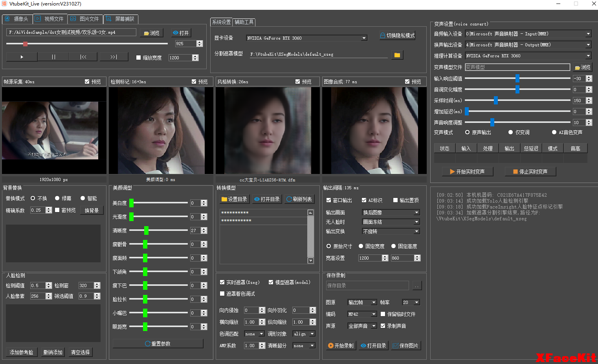This screenshot has height=364, width=598.
Task: Open the 输出画面 dropdown showing 换后图像
Action: click(391, 212)
